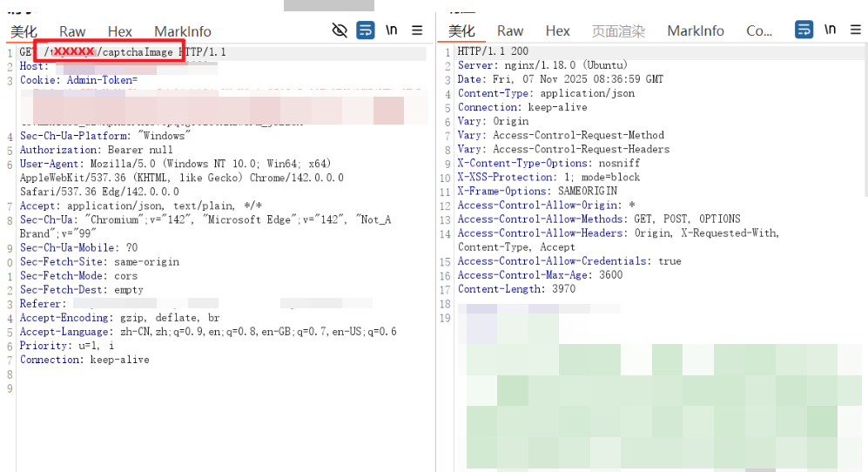Open truncated Co... tab in response panel
Screen dimensions: 868x472
coord(759,31)
